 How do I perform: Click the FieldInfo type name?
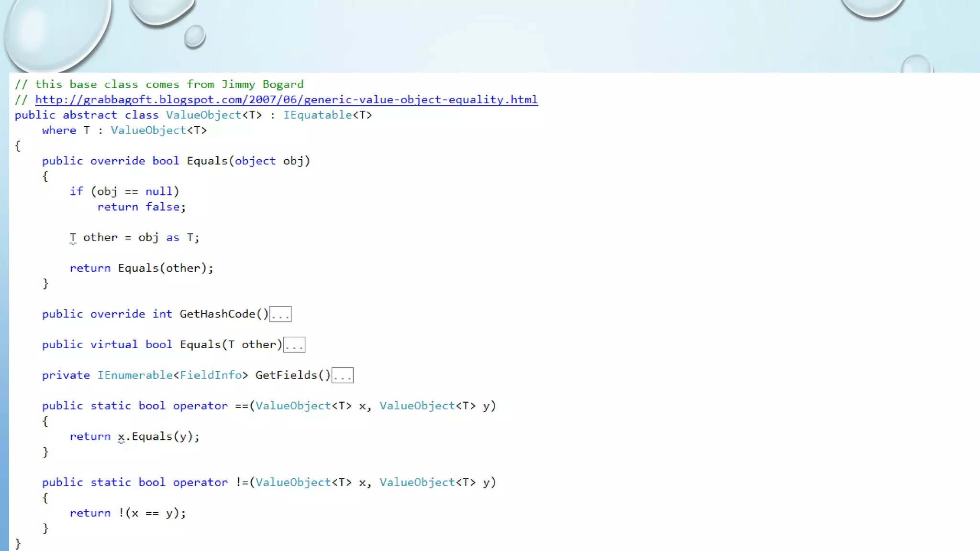tap(211, 375)
